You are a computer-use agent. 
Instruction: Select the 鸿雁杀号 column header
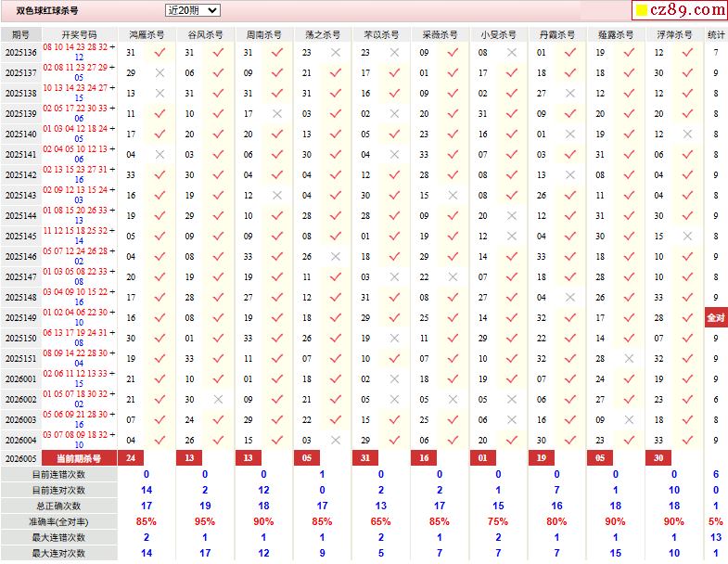coord(146,34)
